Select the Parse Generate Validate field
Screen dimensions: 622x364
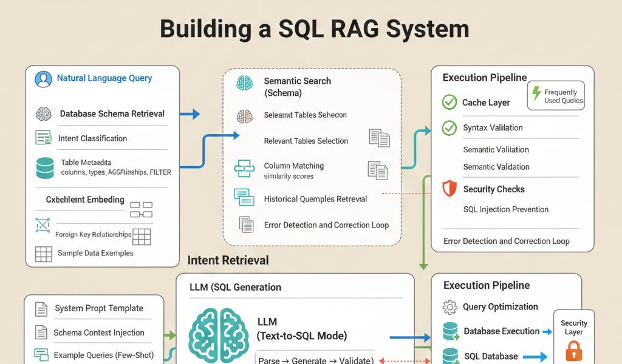315,359
